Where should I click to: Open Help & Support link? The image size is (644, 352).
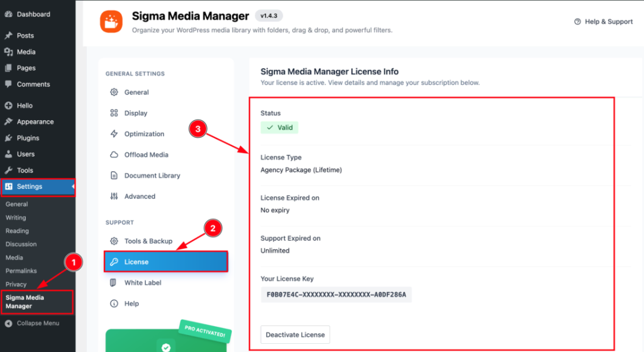(603, 21)
